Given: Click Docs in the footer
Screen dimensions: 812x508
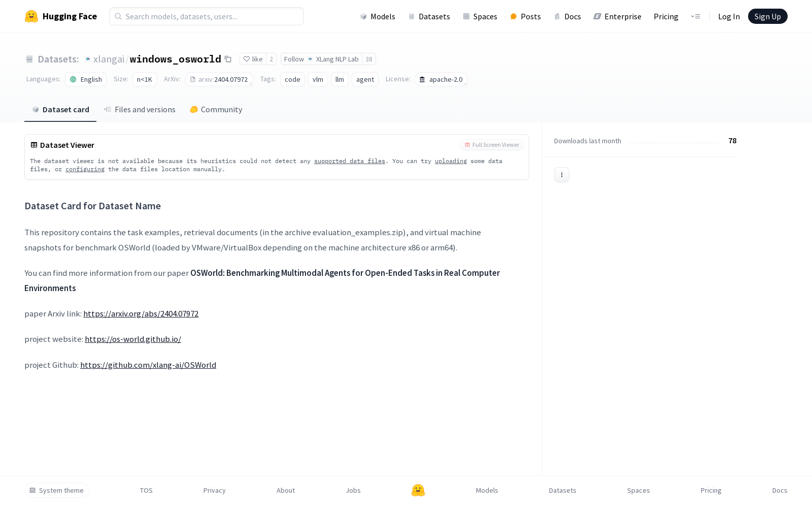Looking at the screenshot, I should click(780, 490).
